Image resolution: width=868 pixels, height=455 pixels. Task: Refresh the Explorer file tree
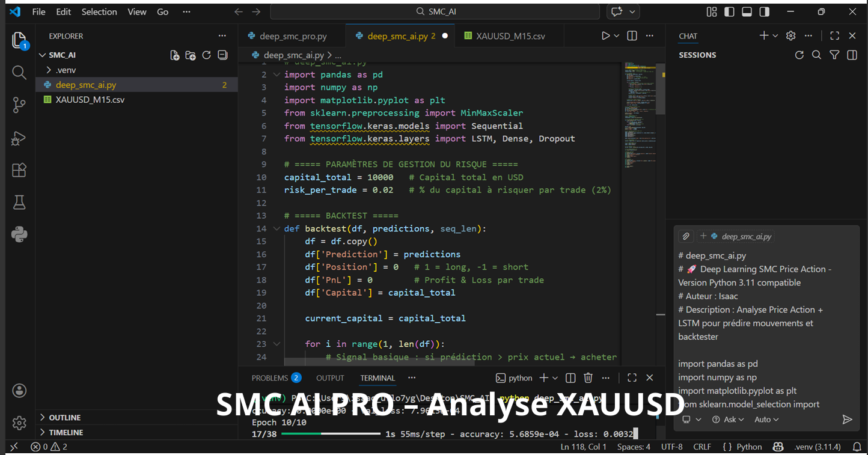pyautogui.click(x=207, y=55)
